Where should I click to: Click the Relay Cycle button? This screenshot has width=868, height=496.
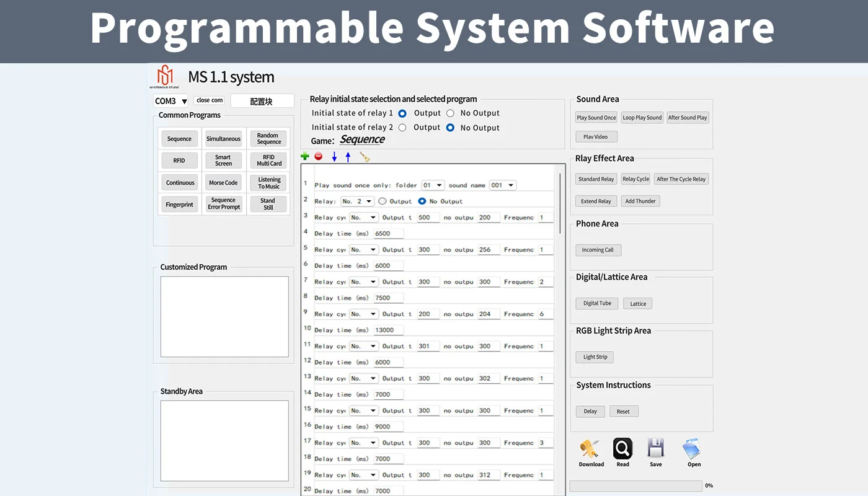[635, 179]
